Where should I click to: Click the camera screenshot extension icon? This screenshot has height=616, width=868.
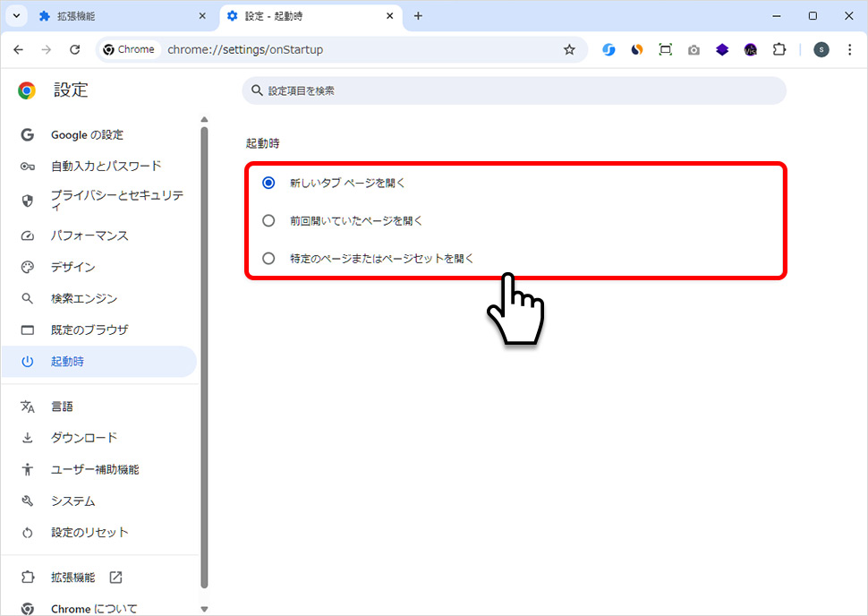pyautogui.click(x=694, y=49)
